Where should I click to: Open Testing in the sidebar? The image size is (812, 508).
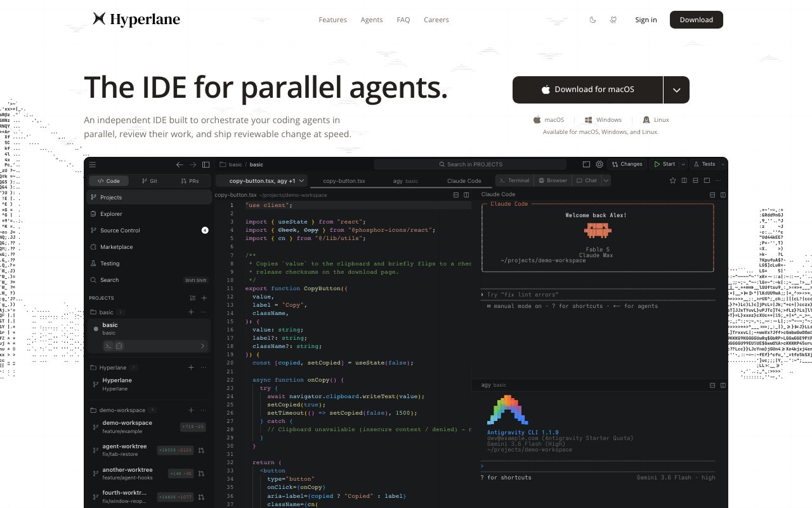click(x=149, y=264)
